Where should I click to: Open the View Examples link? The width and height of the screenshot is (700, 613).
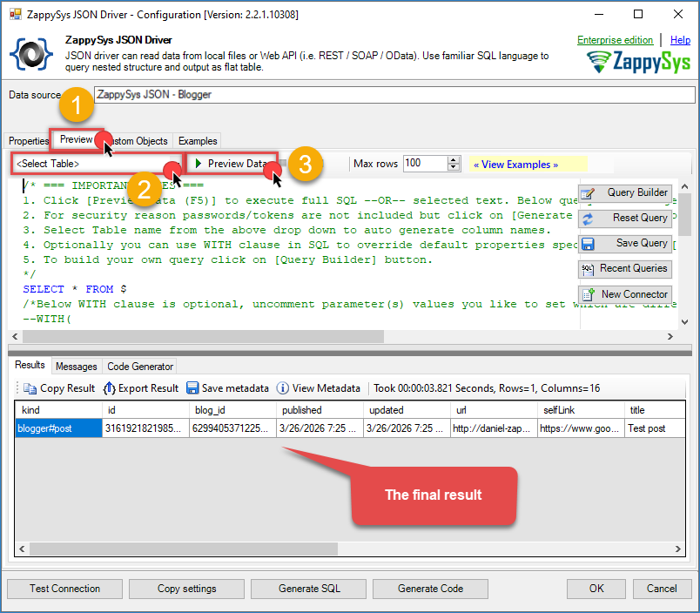[x=515, y=164]
